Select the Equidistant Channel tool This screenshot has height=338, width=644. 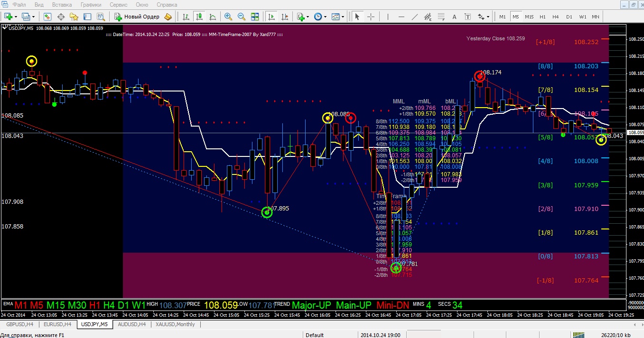[428, 17]
